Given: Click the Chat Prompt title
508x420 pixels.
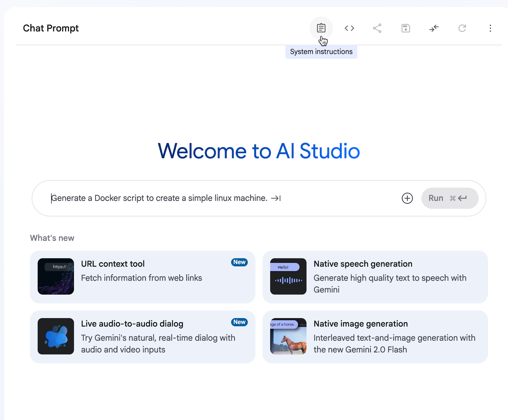Looking at the screenshot, I should click(x=51, y=28).
